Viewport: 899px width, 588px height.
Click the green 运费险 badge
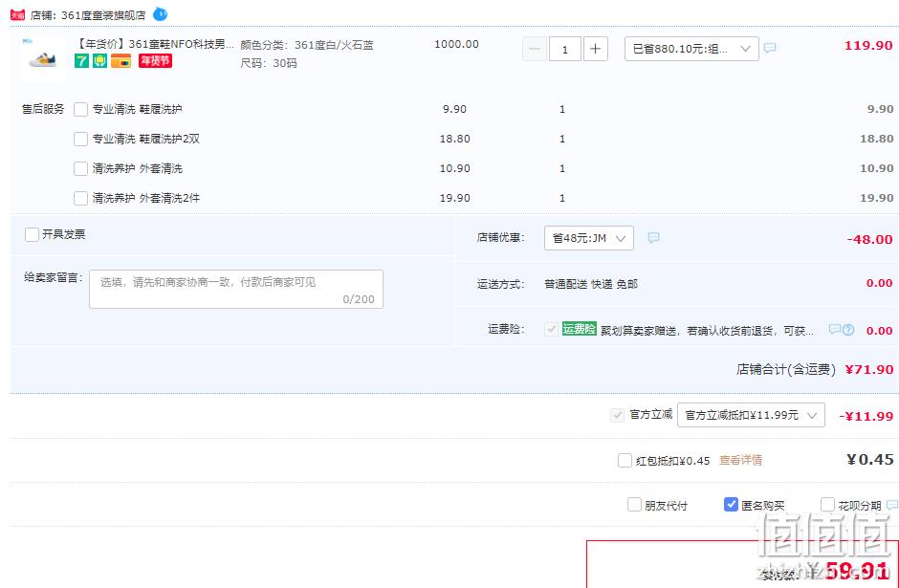[x=579, y=329]
